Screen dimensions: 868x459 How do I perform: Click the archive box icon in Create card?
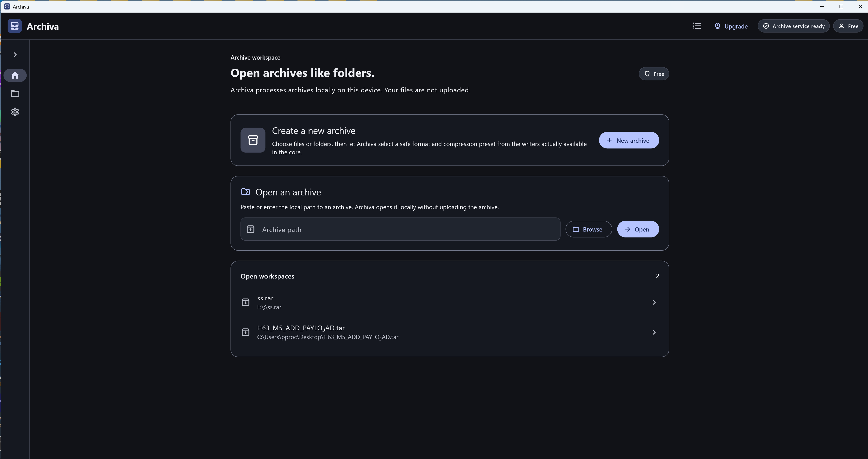[x=253, y=140]
